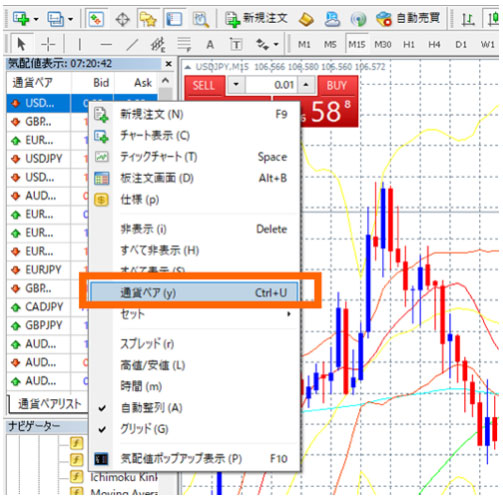Select the CADJPY row in Market Watch
The image size is (503, 497).
tap(47, 307)
